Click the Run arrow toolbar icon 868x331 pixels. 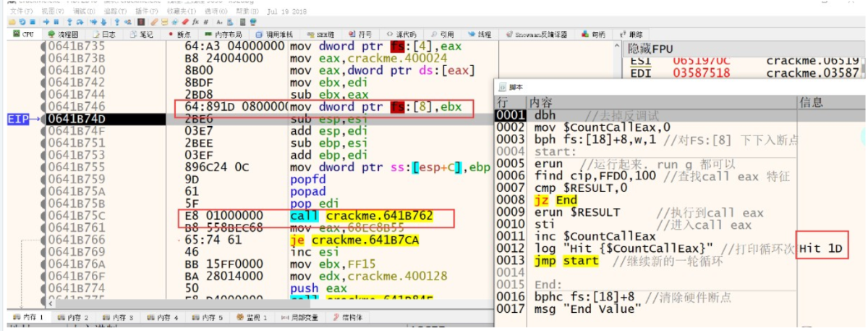(x=46, y=22)
